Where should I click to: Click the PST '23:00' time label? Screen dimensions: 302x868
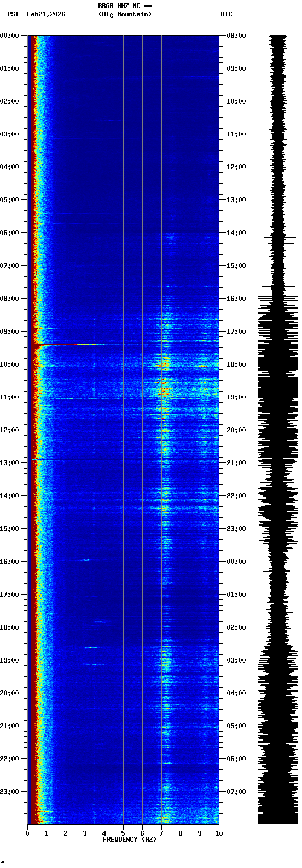tap(9, 792)
